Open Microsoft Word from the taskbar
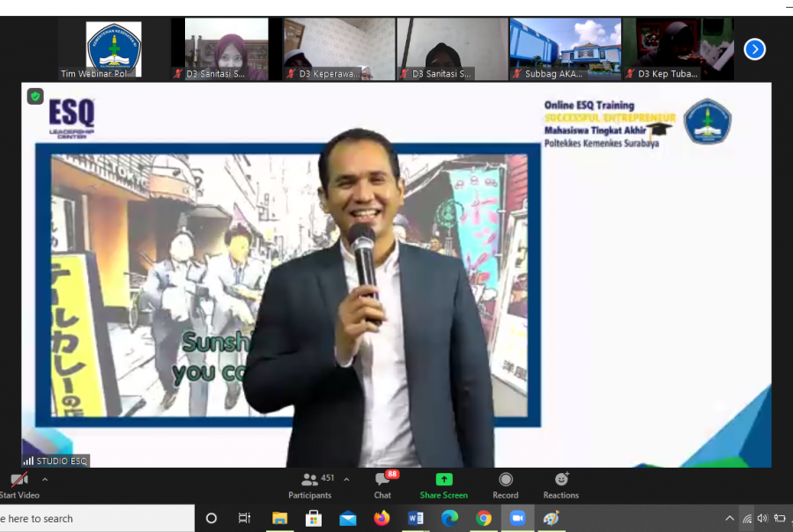 [416, 518]
